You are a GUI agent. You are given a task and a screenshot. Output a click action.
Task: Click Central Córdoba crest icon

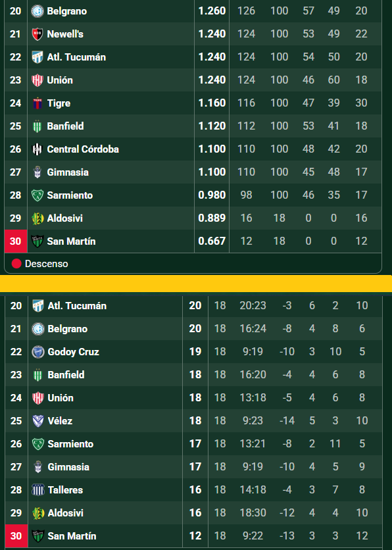tap(37, 149)
